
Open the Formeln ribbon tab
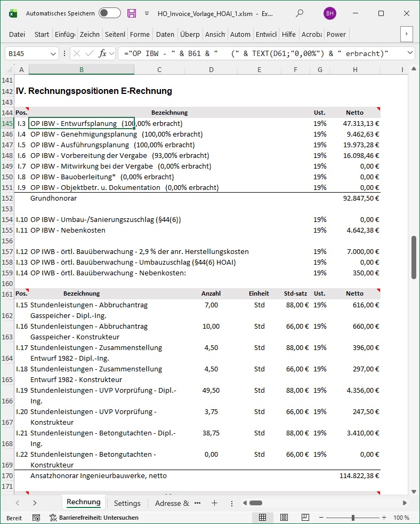click(140, 35)
